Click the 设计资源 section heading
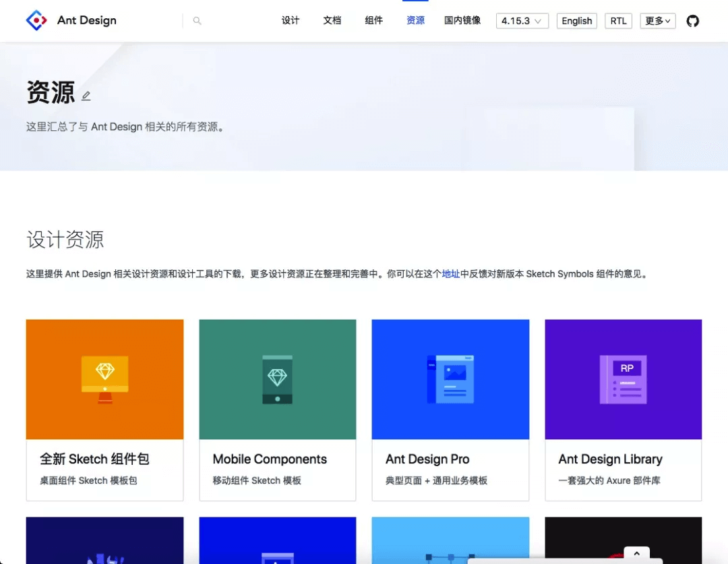Screen dimensions: 728x564 click(x=65, y=239)
